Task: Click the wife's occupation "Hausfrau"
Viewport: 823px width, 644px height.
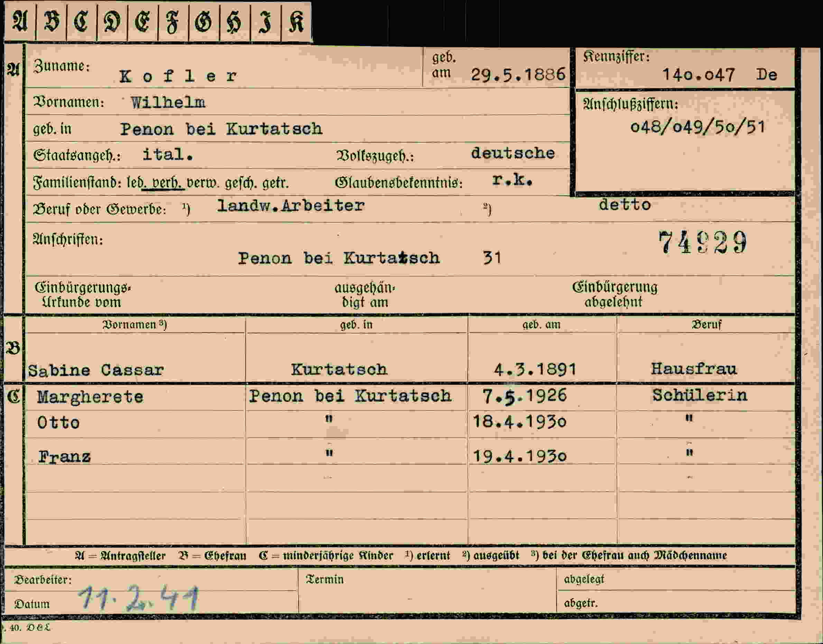Action: click(694, 369)
